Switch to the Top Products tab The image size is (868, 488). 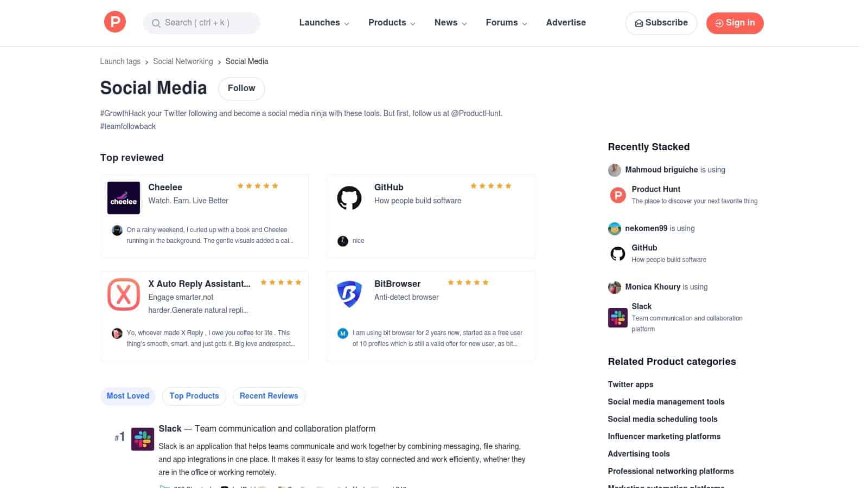point(194,396)
